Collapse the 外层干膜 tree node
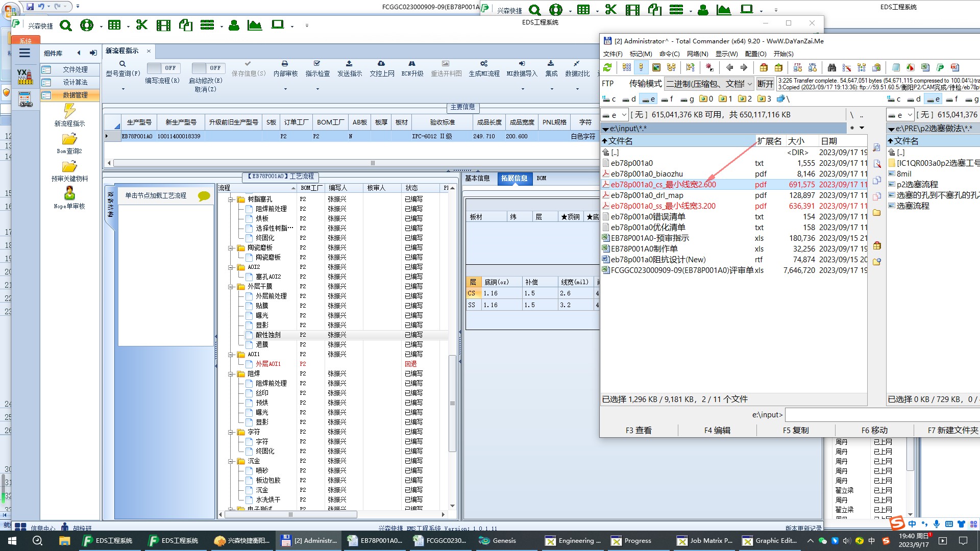 click(x=231, y=287)
